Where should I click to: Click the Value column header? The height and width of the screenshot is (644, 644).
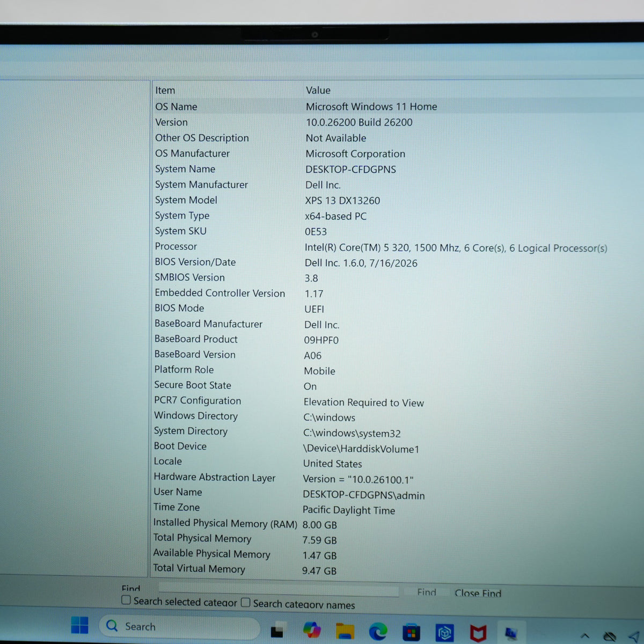pos(318,90)
